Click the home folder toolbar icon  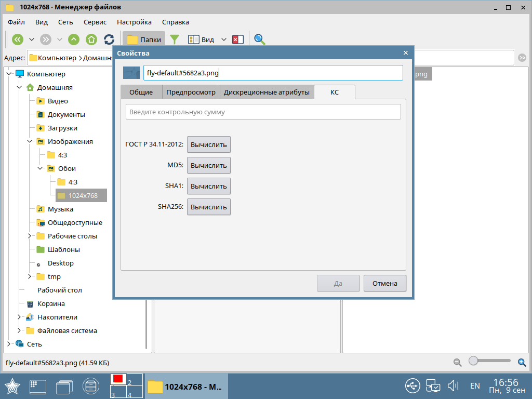91,39
